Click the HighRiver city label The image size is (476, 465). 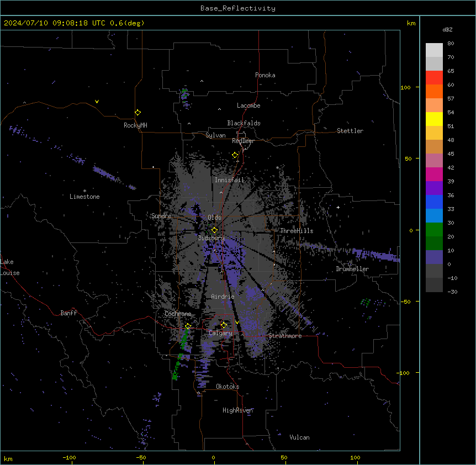pos(237,410)
